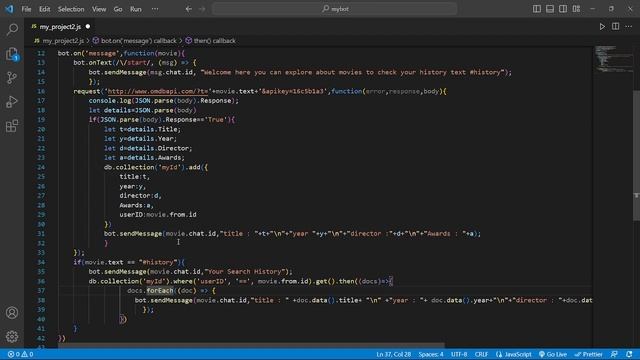Change encoding via UTF-8

(459, 354)
